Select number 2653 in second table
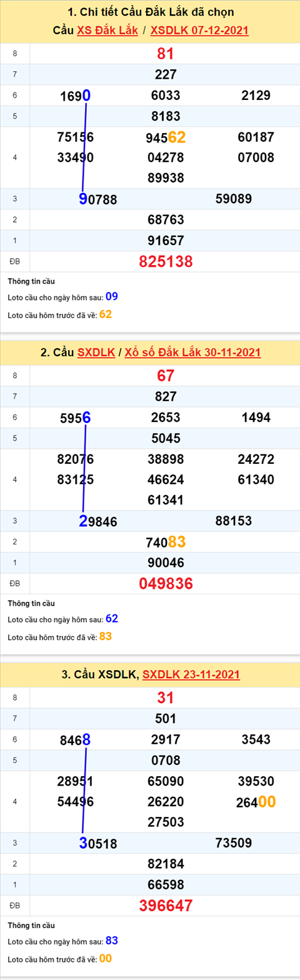The width and height of the screenshot is (300, 980). point(166,417)
